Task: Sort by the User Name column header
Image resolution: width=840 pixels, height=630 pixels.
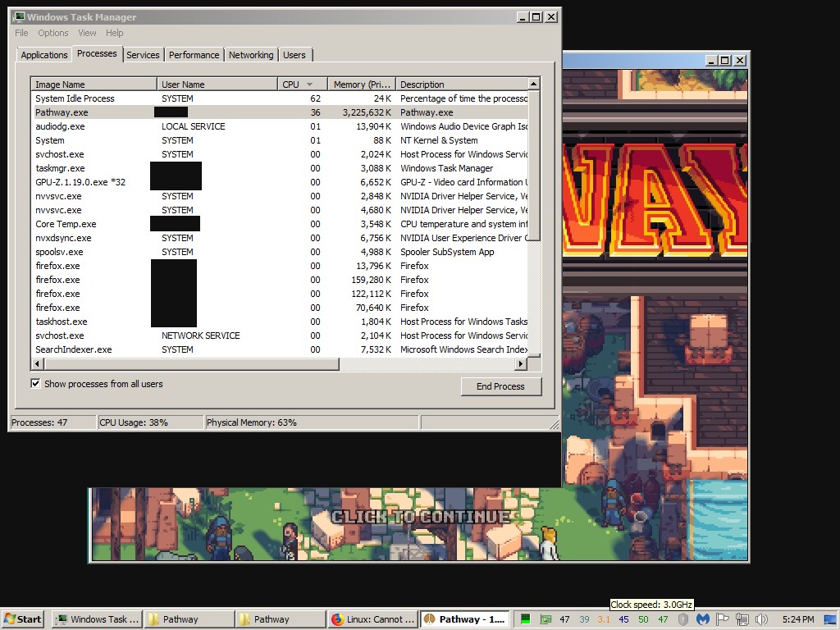Action: pyautogui.click(x=217, y=84)
